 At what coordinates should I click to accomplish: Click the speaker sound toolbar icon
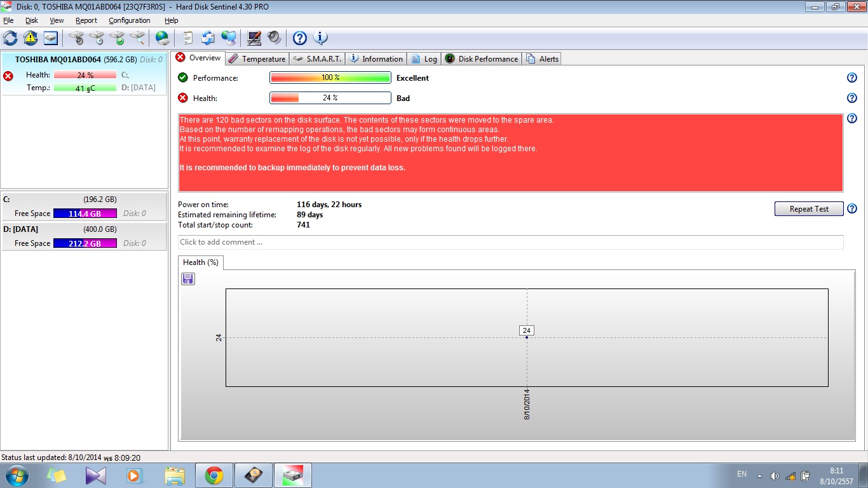coord(275,38)
